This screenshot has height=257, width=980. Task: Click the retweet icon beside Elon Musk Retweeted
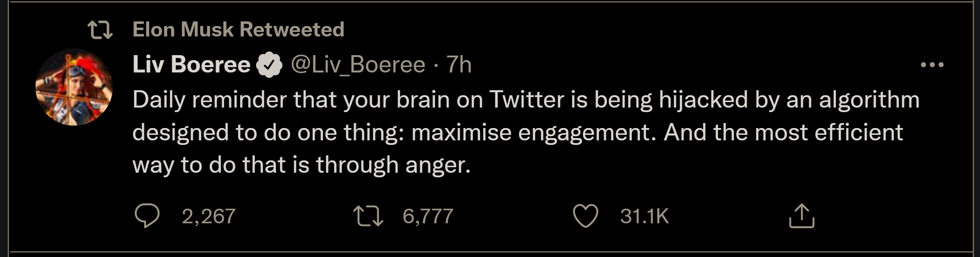tap(100, 30)
